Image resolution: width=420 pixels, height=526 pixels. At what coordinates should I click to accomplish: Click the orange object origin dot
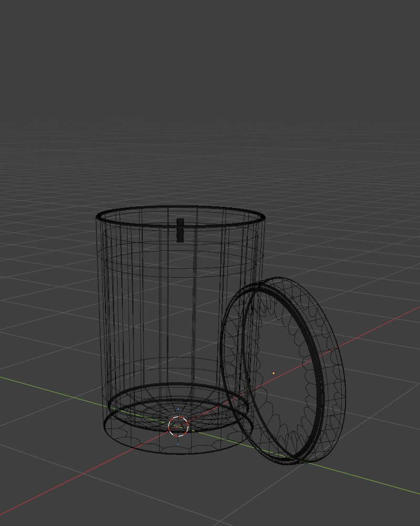[x=274, y=373]
